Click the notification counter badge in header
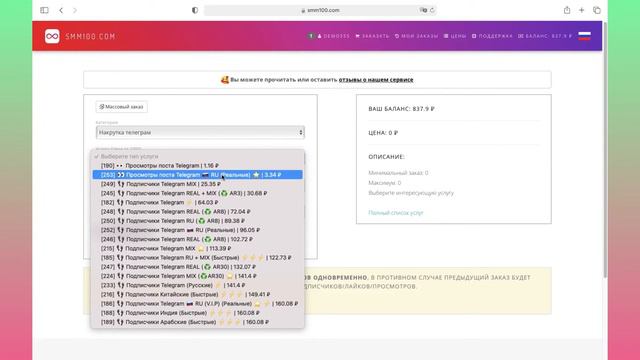 [311, 36]
